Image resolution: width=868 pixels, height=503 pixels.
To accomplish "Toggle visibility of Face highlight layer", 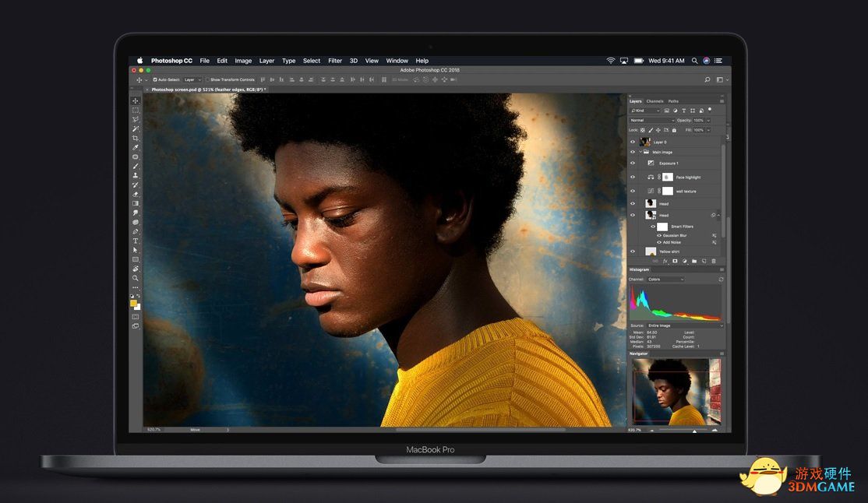I will point(633,177).
